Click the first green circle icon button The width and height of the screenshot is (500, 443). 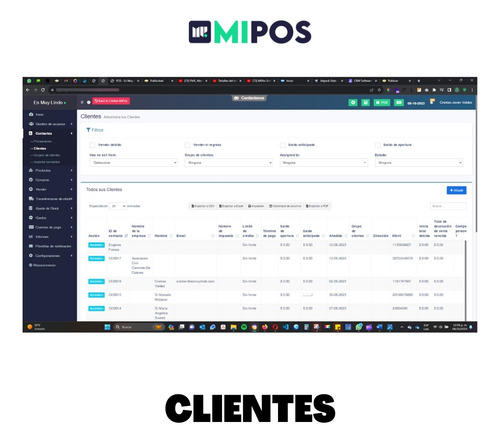353,103
